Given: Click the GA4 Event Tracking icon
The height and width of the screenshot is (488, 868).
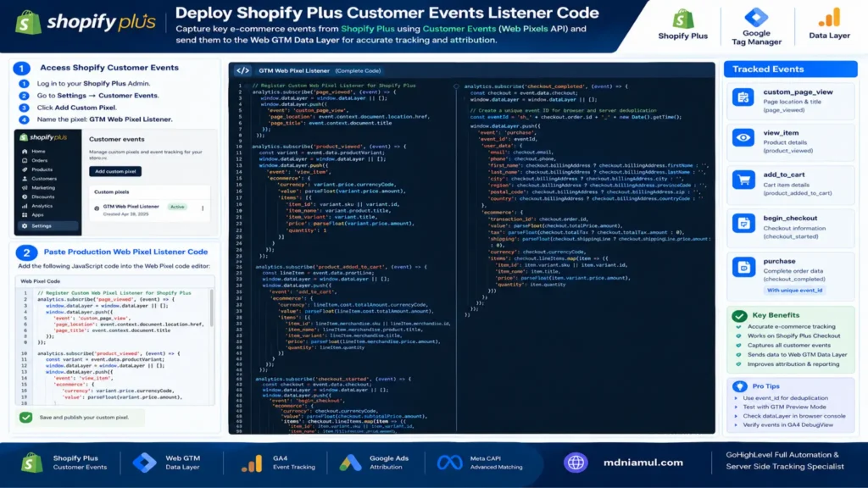Looking at the screenshot, I should click(252, 463).
